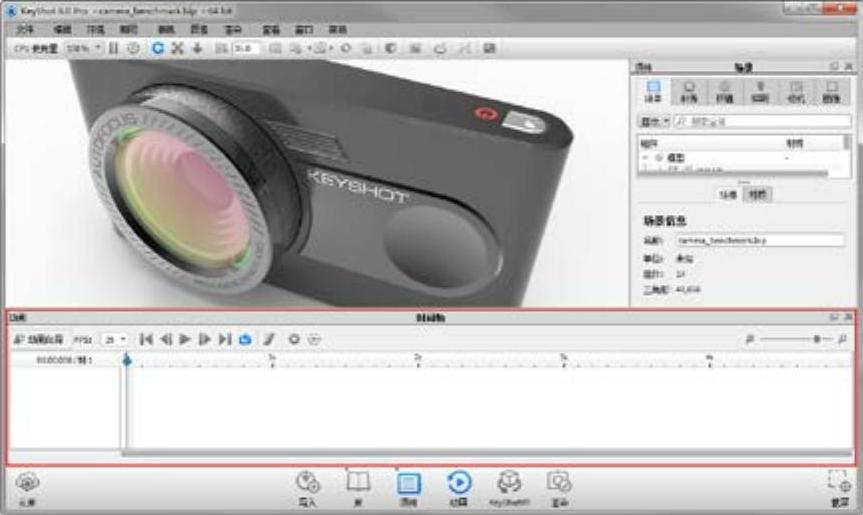Step forward one frame in timeline

[204, 339]
